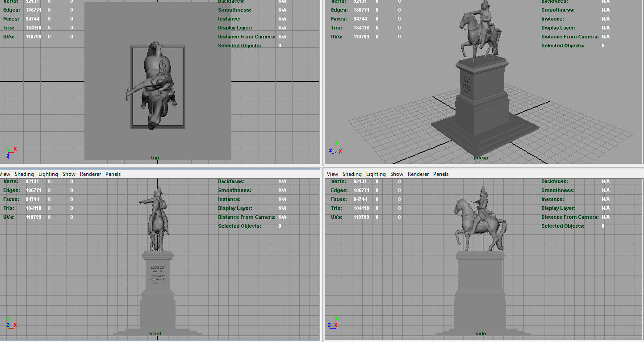This screenshot has height=342, width=644.
Task: Open the Renderer menu in the side panel
Action: pos(418,174)
